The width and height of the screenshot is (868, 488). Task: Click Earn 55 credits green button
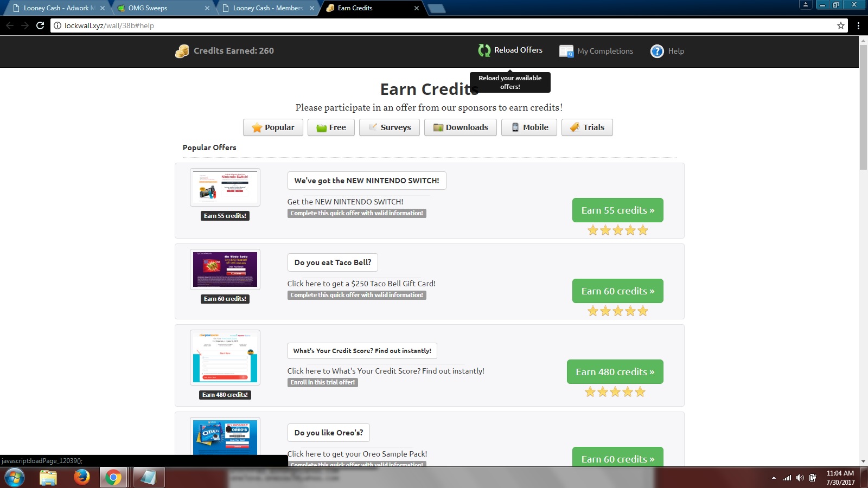point(618,210)
